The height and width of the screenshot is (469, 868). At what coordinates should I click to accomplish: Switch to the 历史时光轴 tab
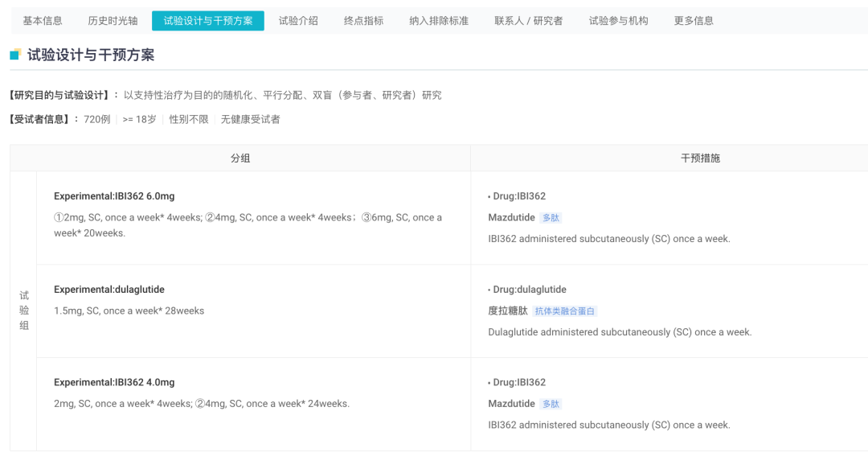[x=113, y=21]
